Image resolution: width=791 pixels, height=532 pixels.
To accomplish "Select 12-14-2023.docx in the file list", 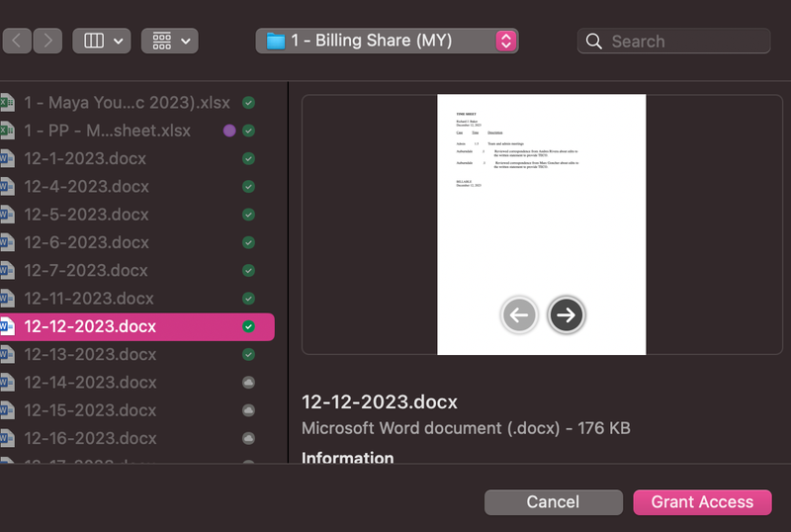I will coord(136,383).
